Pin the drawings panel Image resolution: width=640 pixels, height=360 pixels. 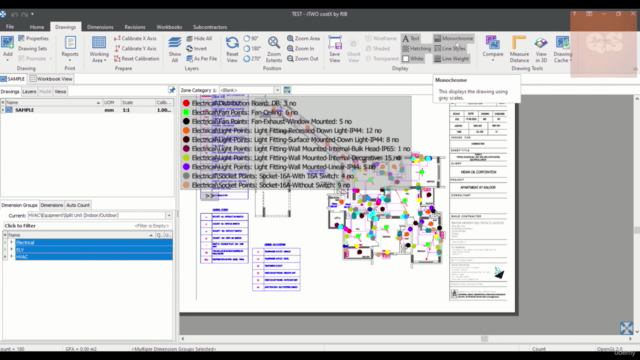(172, 91)
